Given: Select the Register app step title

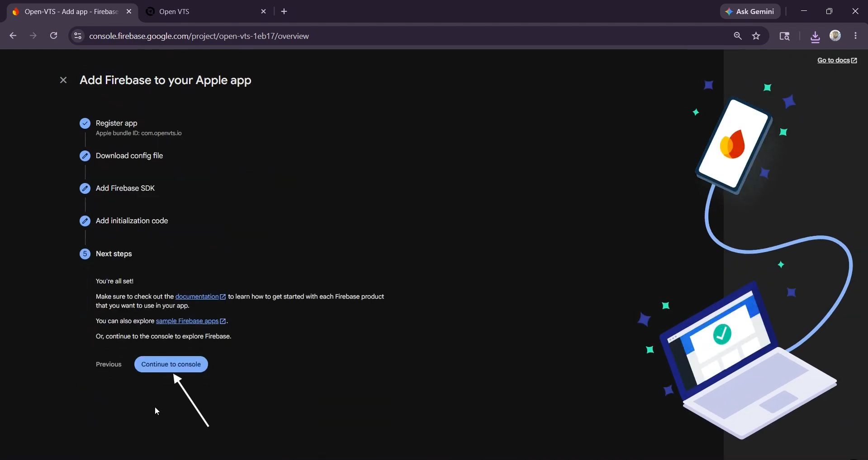Looking at the screenshot, I should pos(117,123).
